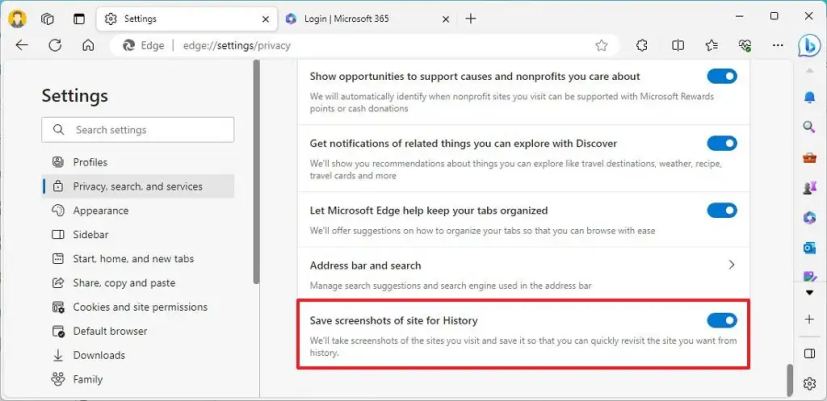
Task: Open Bing Copilot sidebar icon
Action: point(809,45)
